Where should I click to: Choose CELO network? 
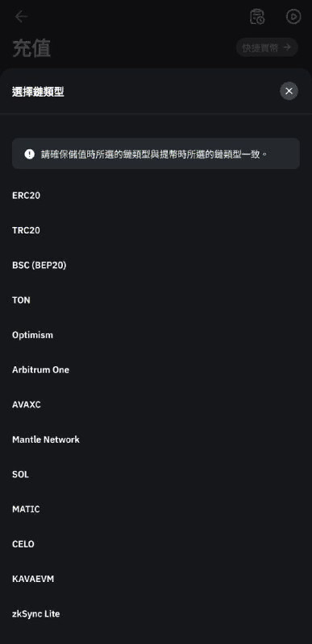(x=156, y=544)
